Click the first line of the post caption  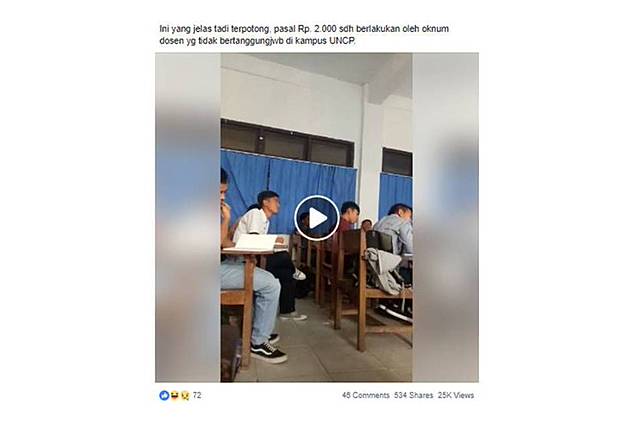[x=304, y=29]
